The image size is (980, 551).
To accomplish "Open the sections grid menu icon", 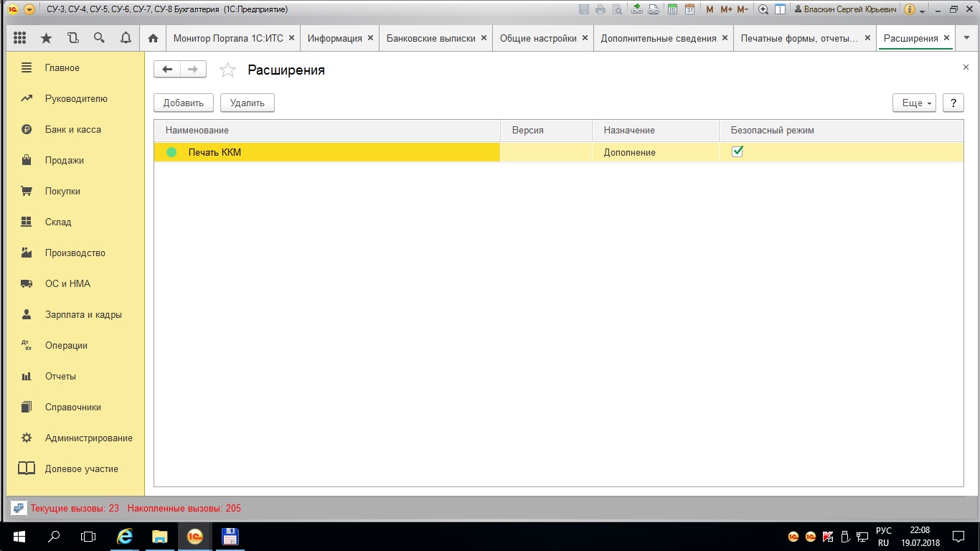I will click(20, 38).
